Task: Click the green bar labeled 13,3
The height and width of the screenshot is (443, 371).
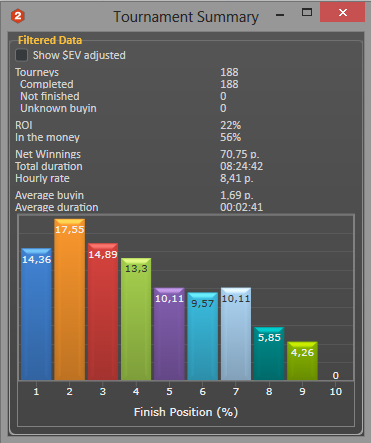Action: click(136, 319)
